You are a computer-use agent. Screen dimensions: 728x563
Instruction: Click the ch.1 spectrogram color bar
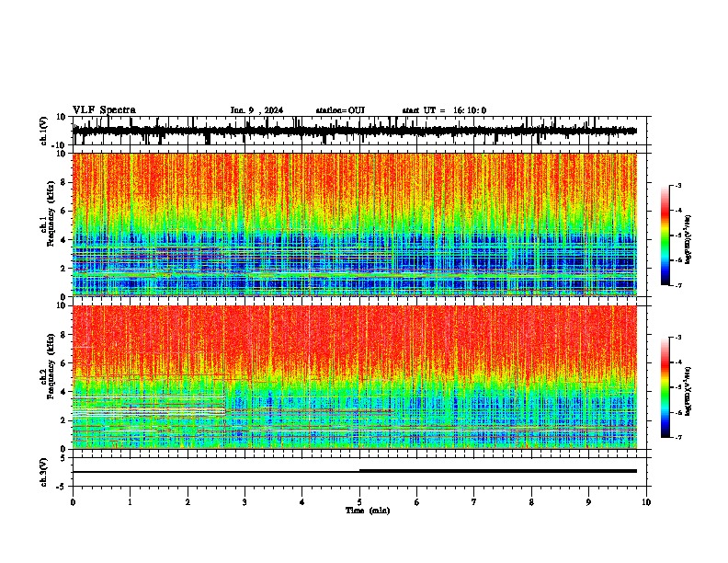coord(665,236)
